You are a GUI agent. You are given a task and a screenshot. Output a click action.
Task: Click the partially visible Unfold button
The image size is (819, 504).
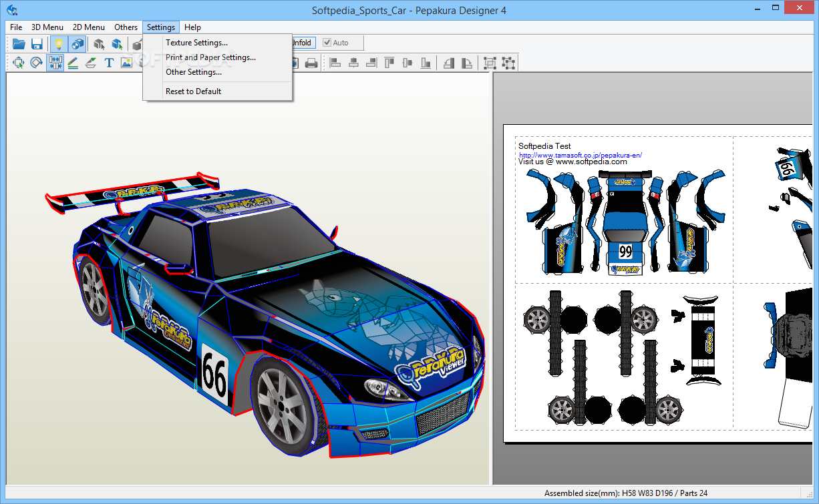pos(303,43)
